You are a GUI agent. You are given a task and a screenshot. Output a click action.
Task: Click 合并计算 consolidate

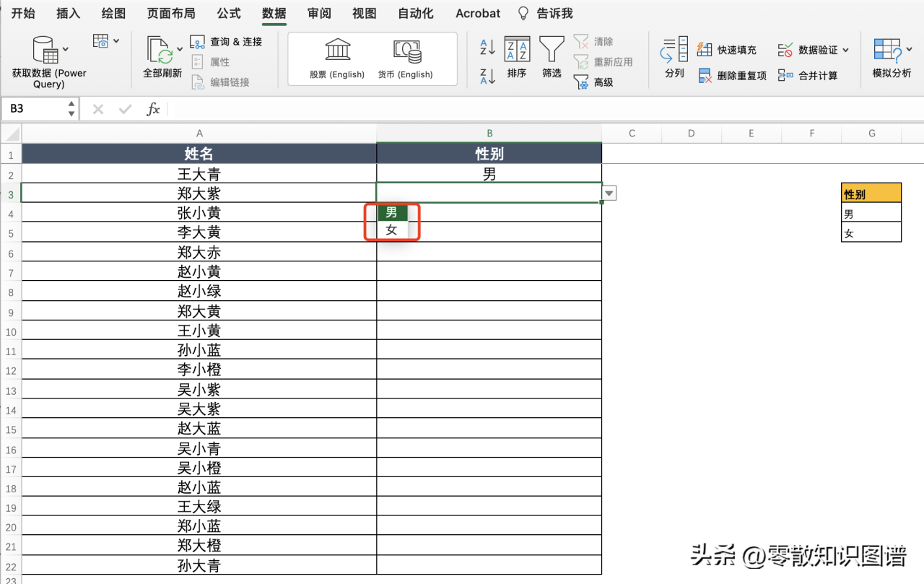point(808,76)
